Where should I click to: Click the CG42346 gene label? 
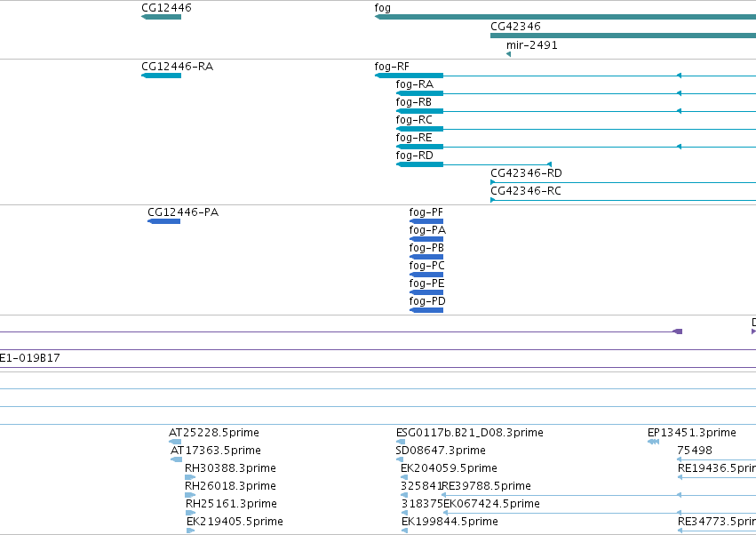pyautogui.click(x=515, y=27)
